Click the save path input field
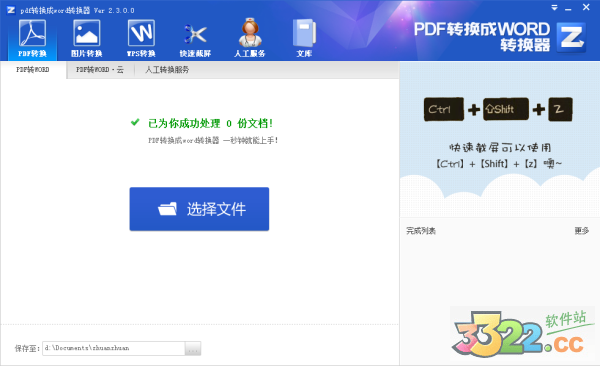600x366 pixels. (x=114, y=348)
